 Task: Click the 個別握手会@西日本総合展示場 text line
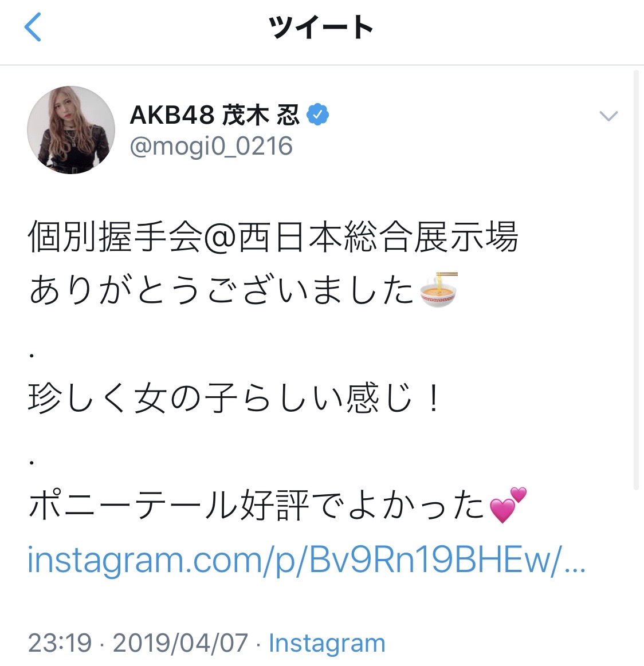[273, 237]
